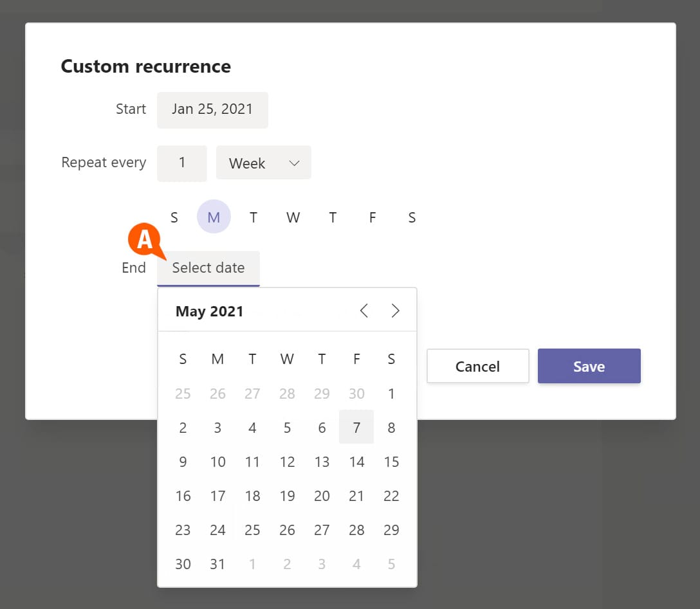Image resolution: width=700 pixels, height=609 pixels.
Task: Enable Sunday in repeat days row
Action: [174, 217]
